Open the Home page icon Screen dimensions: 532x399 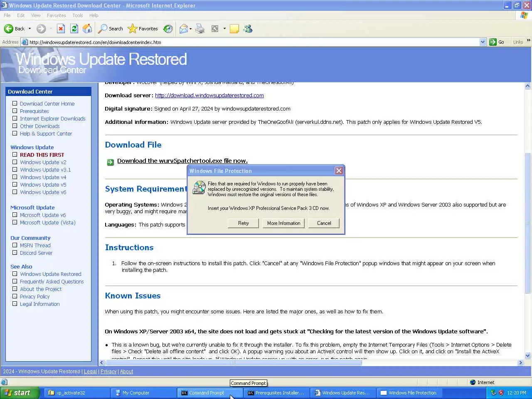point(87,29)
